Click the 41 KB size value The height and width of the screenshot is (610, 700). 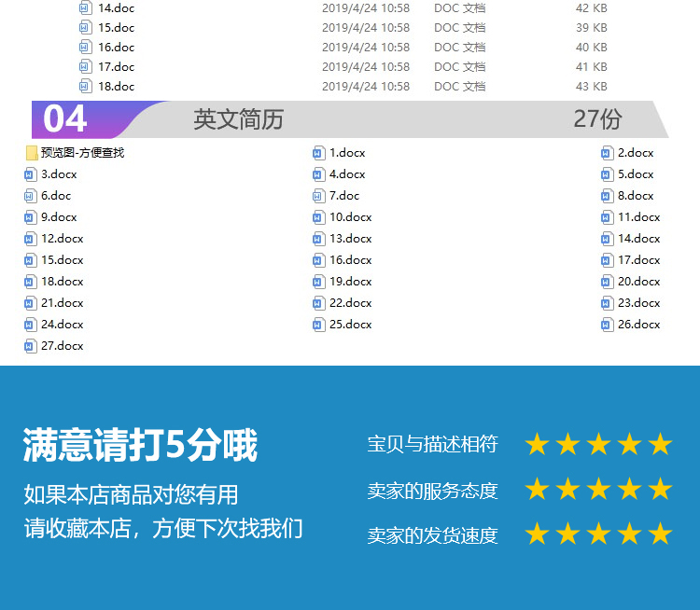click(592, 67)
